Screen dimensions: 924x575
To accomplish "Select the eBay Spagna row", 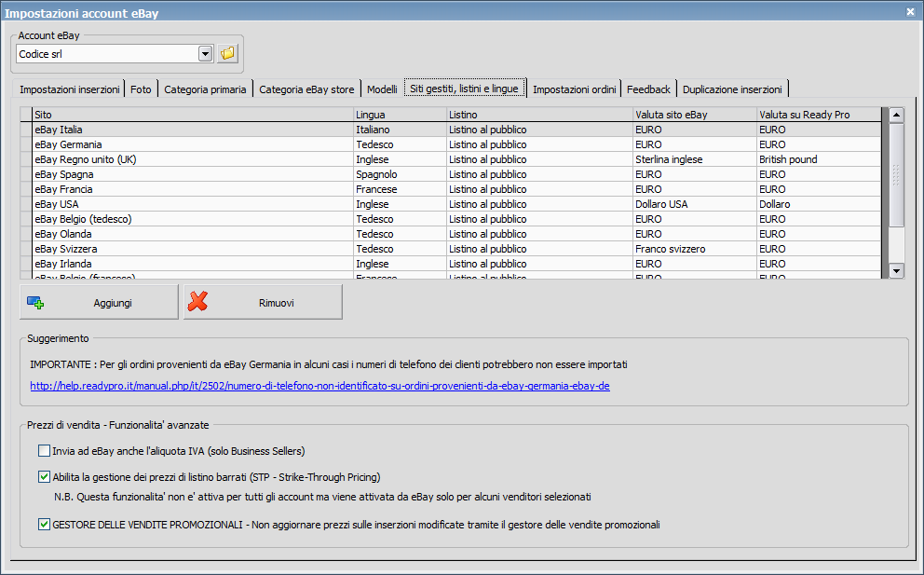I will (451, 174).
